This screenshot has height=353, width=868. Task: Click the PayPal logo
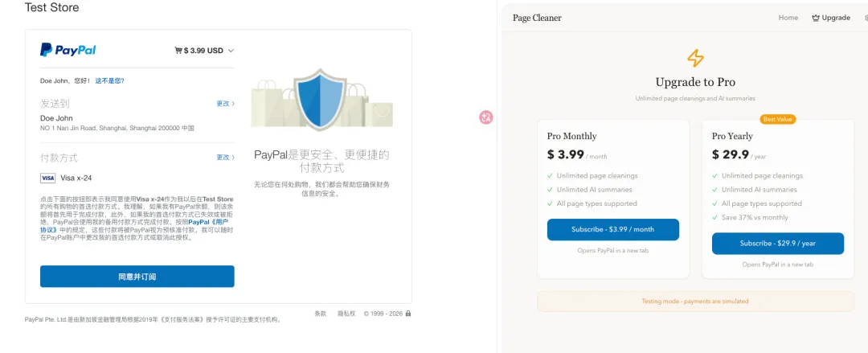click(68, 50)
